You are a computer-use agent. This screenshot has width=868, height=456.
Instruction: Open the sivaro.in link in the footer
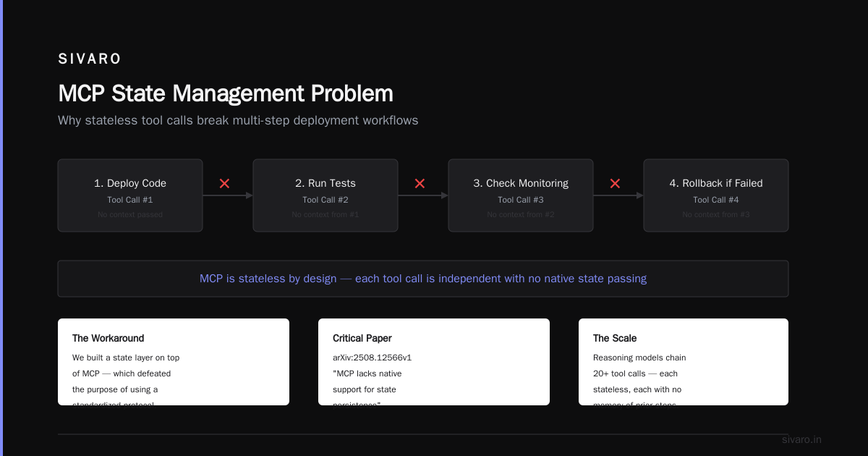(x=801, y=439)
